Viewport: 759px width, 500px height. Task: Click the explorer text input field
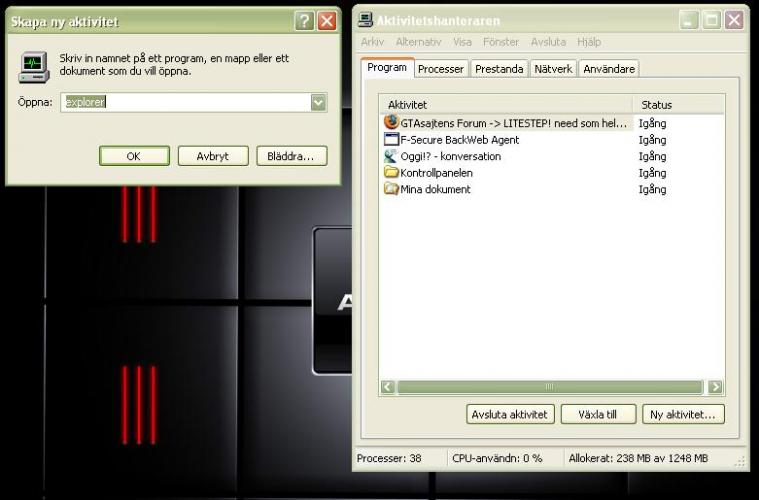click(x=186, y=103)
